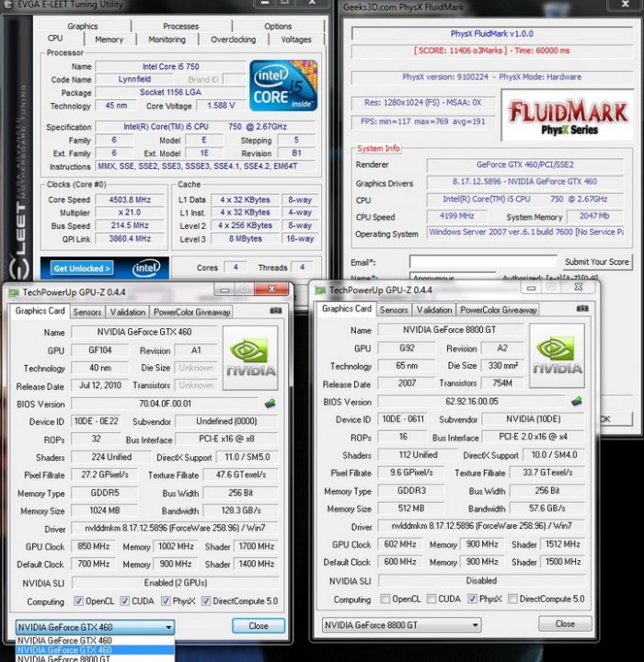Click the Name field showing Anonymous
644x662 pixels.
tap(452, 277)
